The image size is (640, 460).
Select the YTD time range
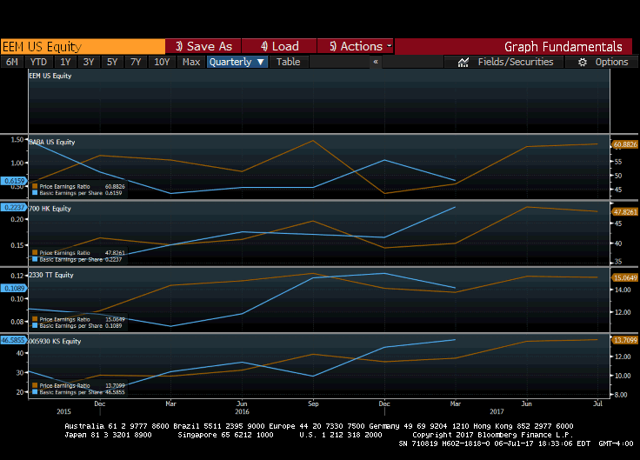click(39, 62)
